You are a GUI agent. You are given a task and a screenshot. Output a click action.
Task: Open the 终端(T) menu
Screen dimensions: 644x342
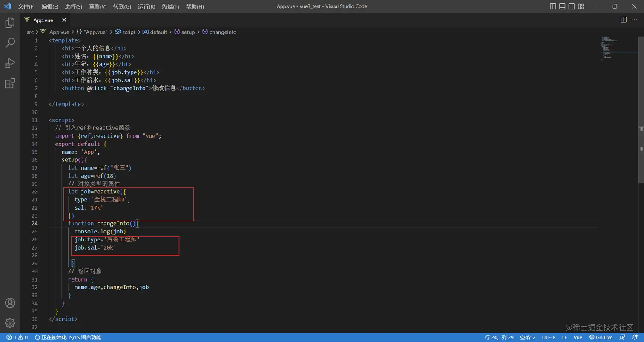pos(171,6)
